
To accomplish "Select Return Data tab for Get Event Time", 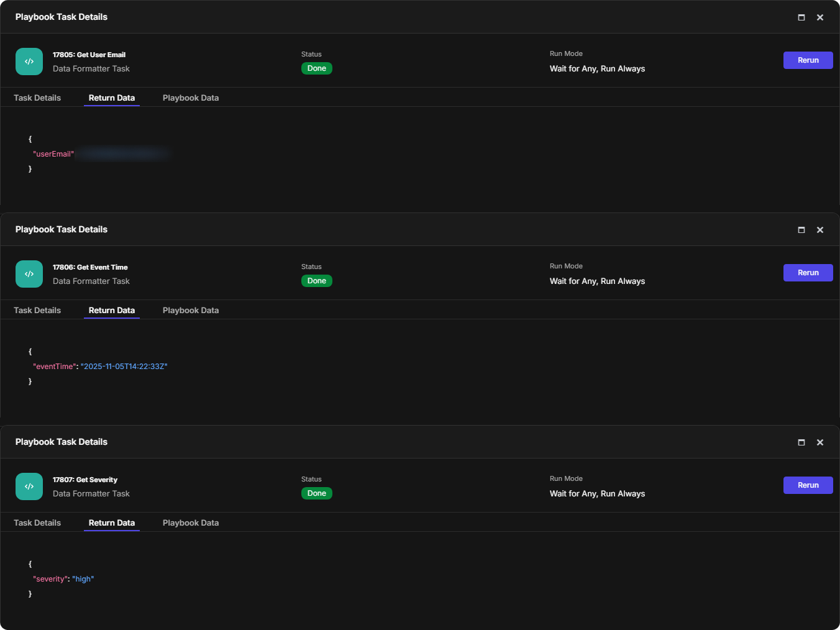I will (112, 311).
